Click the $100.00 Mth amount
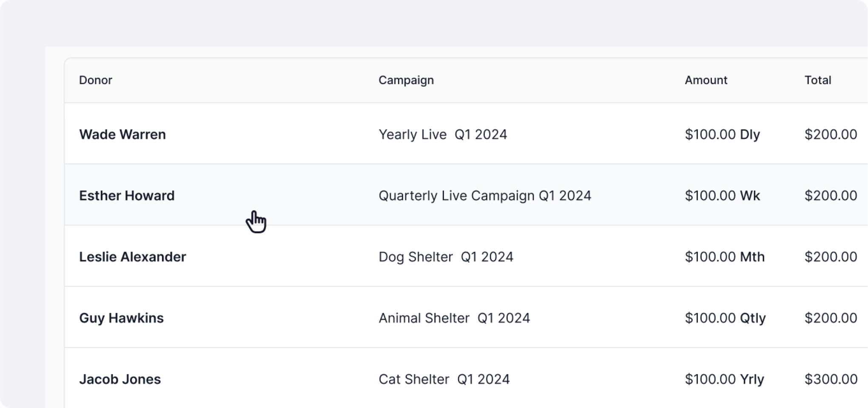Image resolution: width=868 pixels, height=408 pixels. point(725,257)
